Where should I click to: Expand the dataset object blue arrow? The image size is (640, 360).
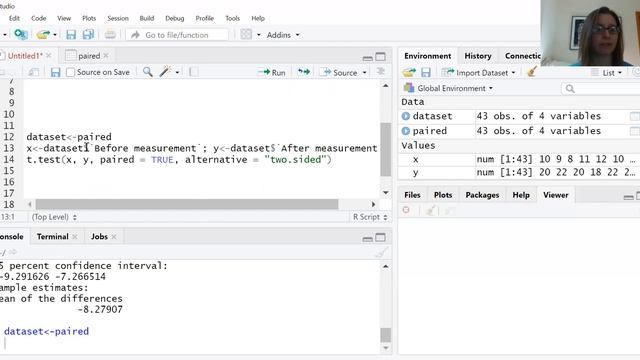(x=406, y=116)
